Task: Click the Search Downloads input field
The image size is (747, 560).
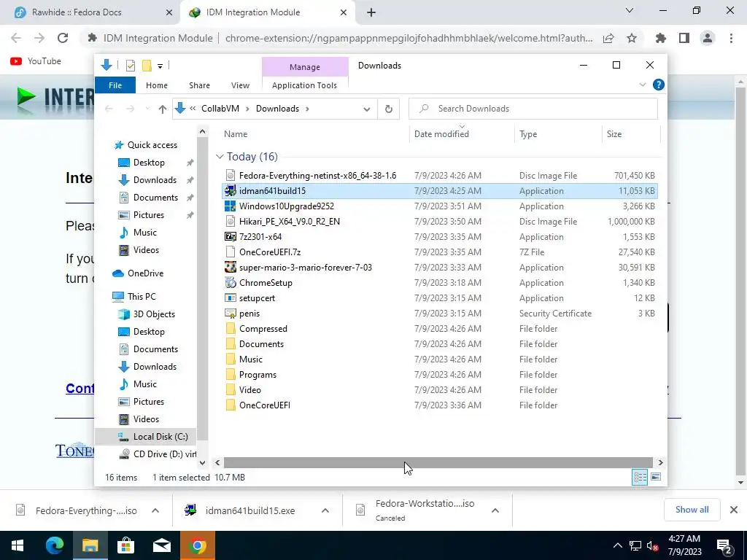Action: point(533,109)
